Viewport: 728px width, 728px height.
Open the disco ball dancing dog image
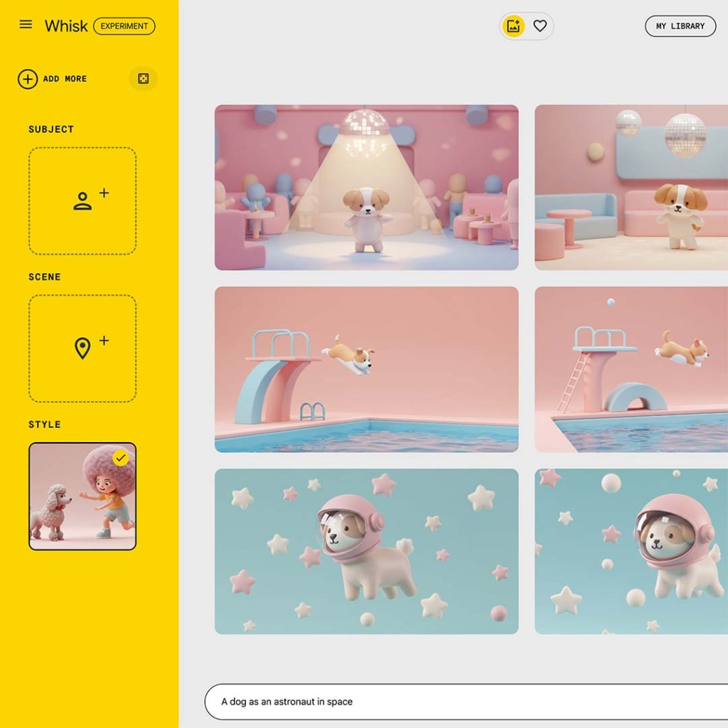click(366, 188)
